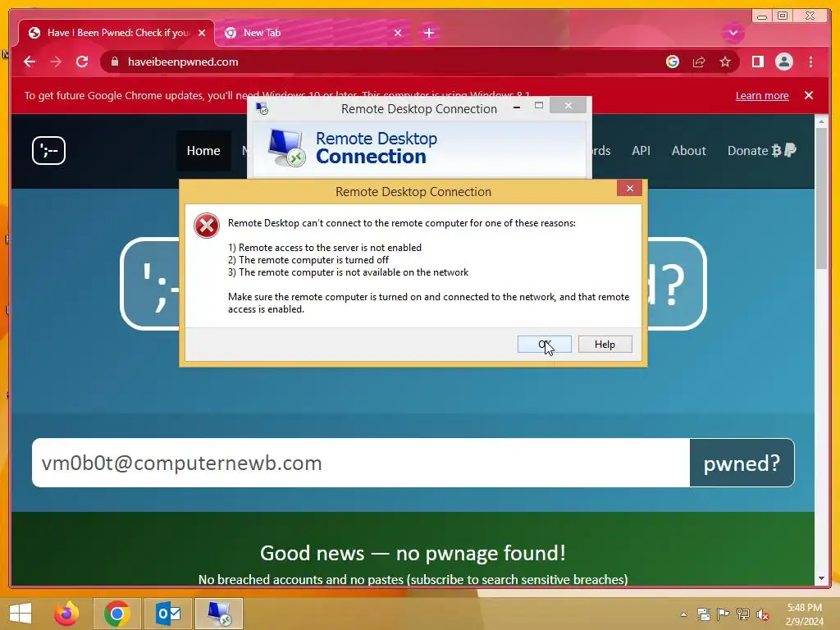Click the padlock site info icon
Viewport: 840px width, 630px height.
[115, 62]
